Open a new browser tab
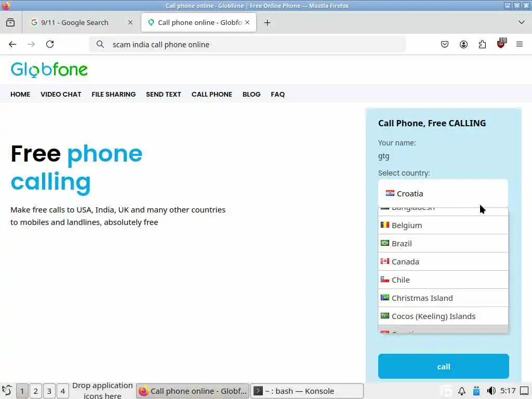 [267, 23]
